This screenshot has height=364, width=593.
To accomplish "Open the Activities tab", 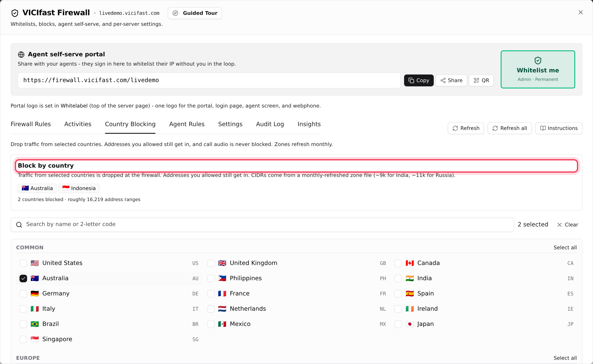I will (78, 124).
